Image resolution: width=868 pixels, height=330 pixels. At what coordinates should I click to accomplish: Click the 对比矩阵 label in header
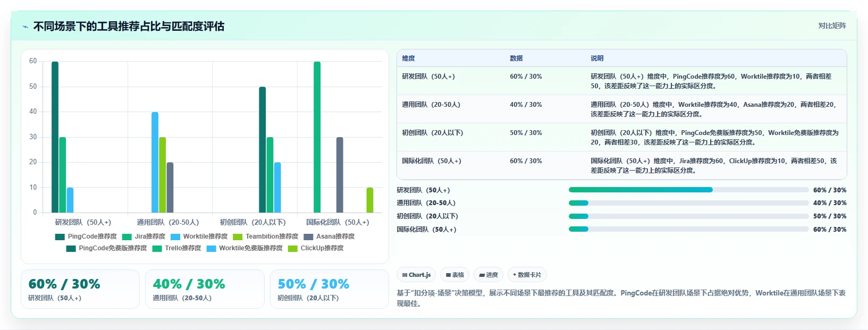coord(832,26)
